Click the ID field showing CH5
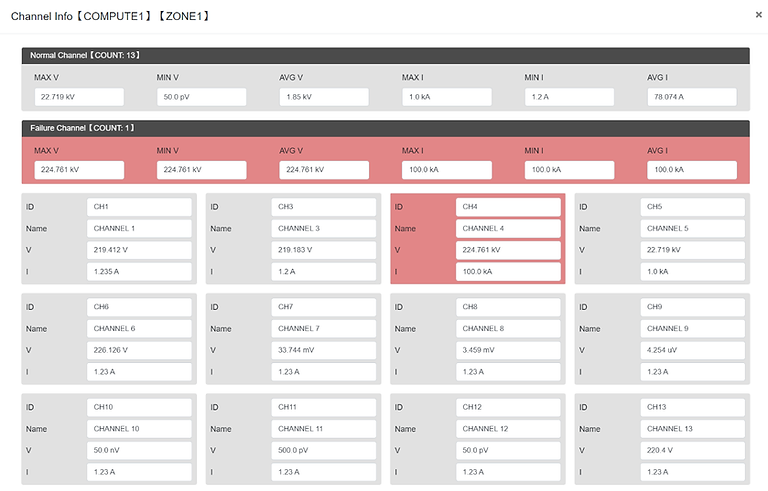The width and height of the screenshot is (768, 491). point(693,207)
